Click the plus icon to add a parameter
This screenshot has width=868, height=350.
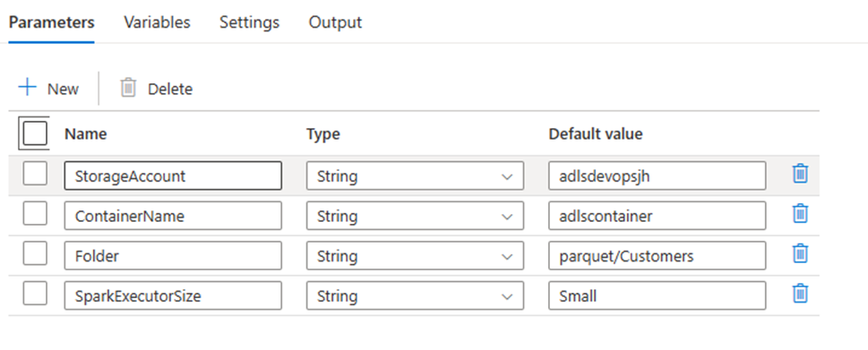pos(27,88)
